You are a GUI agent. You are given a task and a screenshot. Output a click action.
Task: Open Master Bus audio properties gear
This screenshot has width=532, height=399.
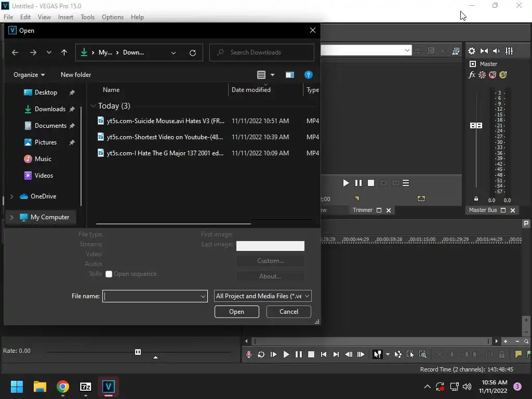click(x=472, y=51)
